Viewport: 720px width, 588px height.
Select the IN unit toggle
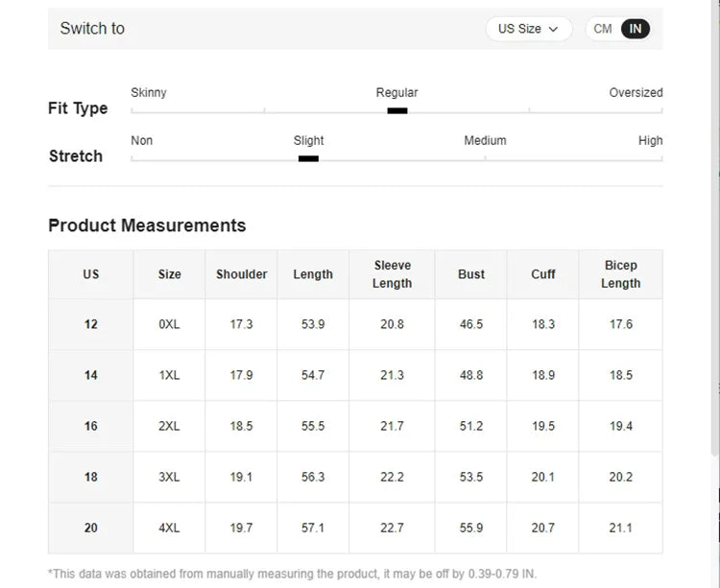pyautogui.click(x=635, y=29)
